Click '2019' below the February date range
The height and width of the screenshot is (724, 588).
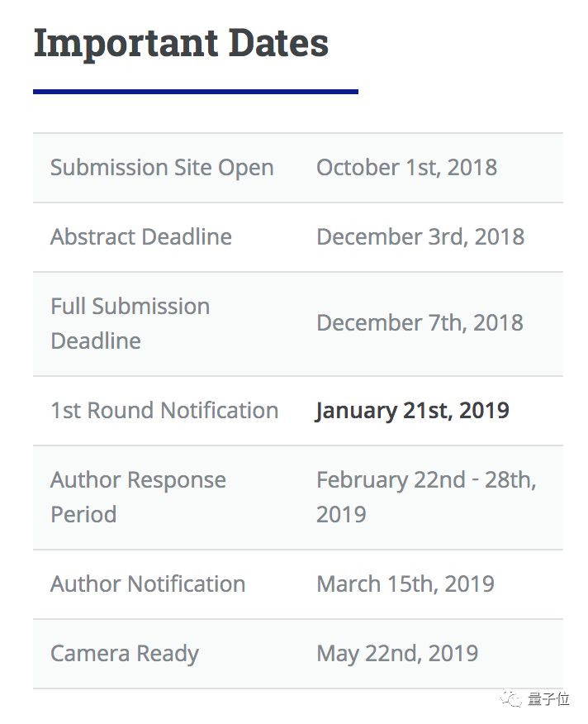coord(341,515)
